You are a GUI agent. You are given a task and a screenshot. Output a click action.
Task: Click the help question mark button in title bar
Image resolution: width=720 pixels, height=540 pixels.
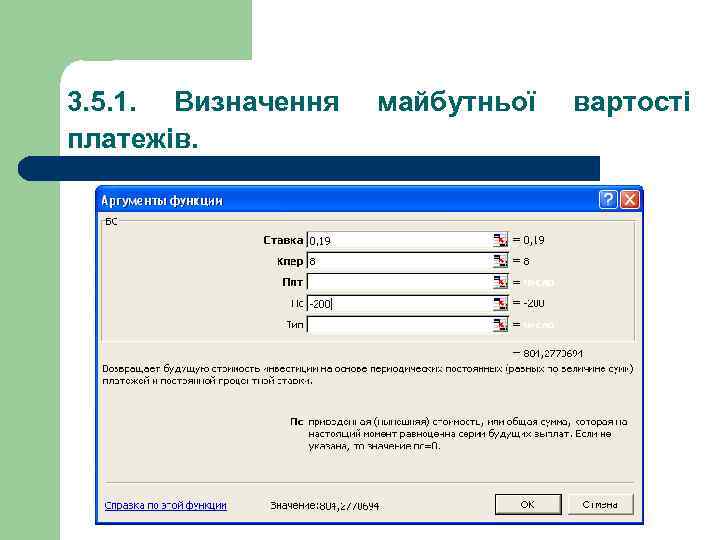pyautogui.click(x=608, y=200)
